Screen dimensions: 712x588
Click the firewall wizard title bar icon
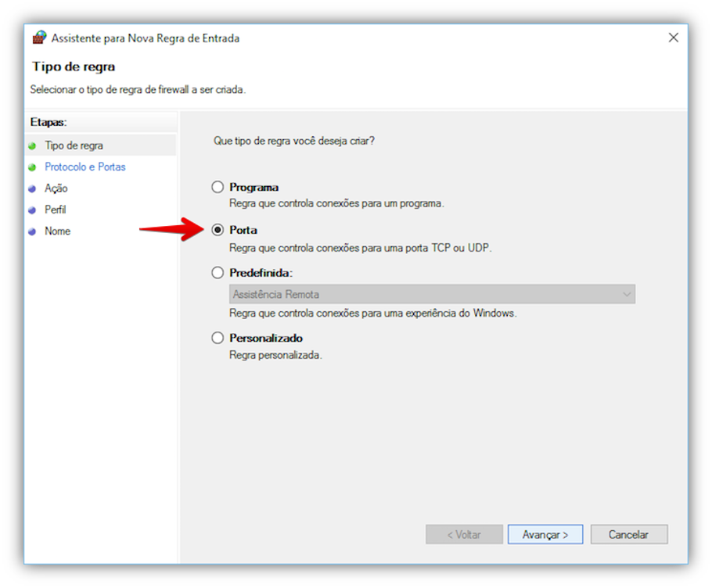click(39, 38)
